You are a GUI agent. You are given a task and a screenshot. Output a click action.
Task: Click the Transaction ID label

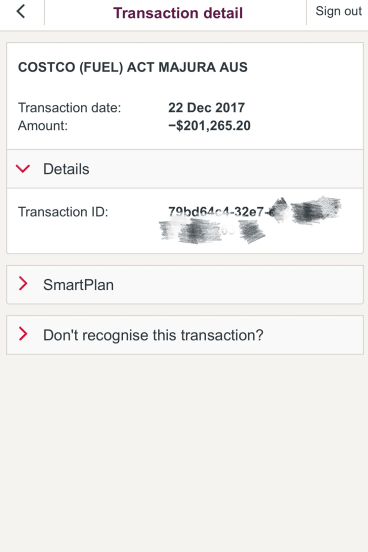(x=63, y=212)
